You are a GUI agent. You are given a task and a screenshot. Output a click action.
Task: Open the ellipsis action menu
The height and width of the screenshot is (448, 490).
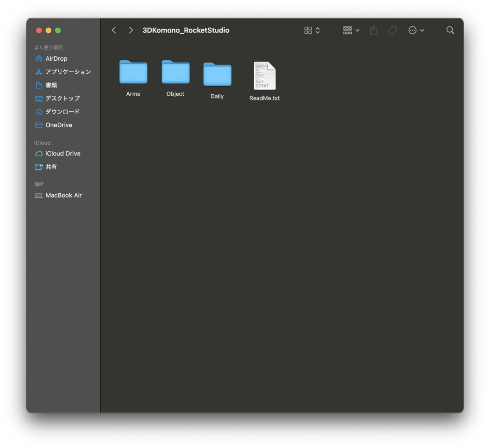(x=416, y=30)
